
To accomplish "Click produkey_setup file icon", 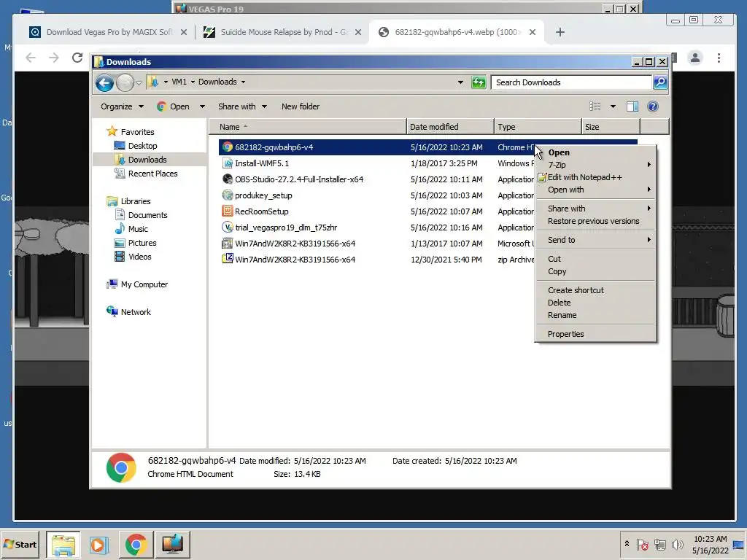I will tap(228, 195).
